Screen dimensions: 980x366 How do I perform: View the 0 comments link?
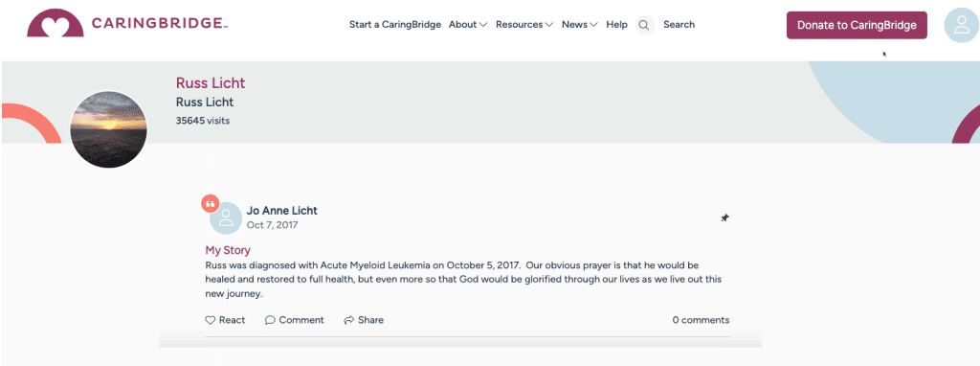pos(701,320)
